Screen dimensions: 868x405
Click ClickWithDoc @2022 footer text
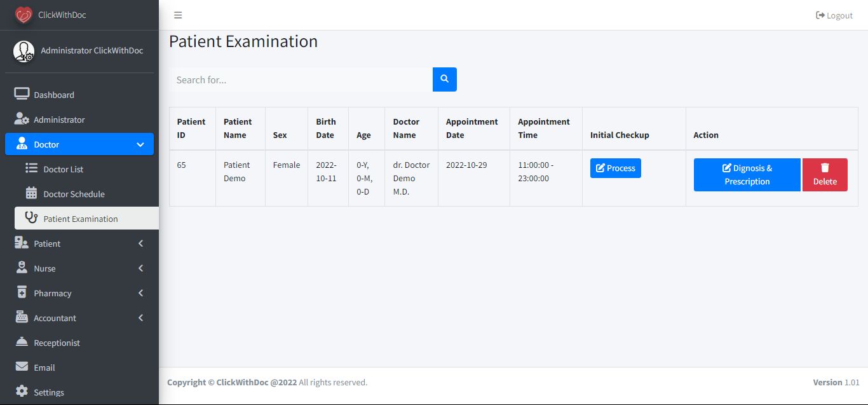(x=257, y=382)
